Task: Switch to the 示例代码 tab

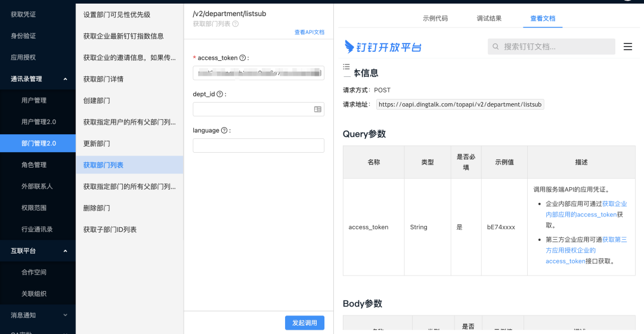Action: click(435, 18)
